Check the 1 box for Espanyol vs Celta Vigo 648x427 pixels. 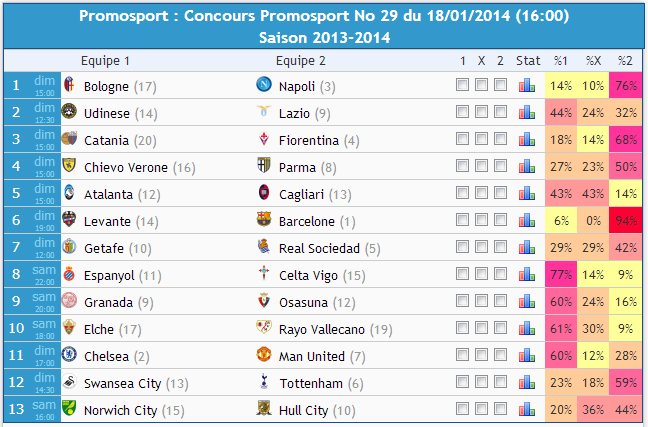point(462,274)
